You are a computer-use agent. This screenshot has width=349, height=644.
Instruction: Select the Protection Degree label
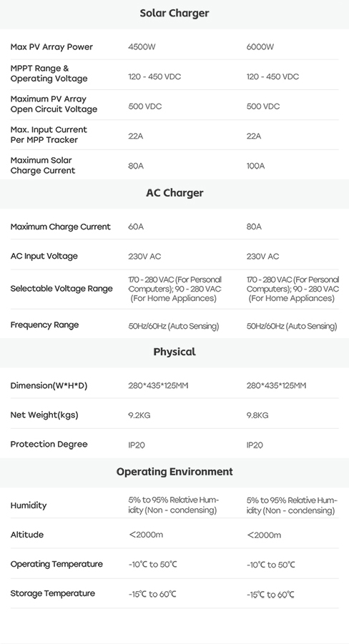49,445
